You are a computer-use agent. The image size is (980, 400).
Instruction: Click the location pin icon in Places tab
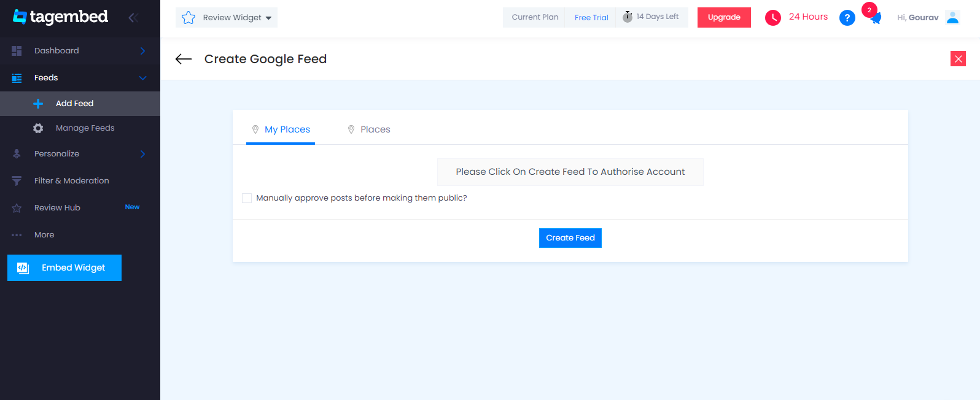coord(351,129)
